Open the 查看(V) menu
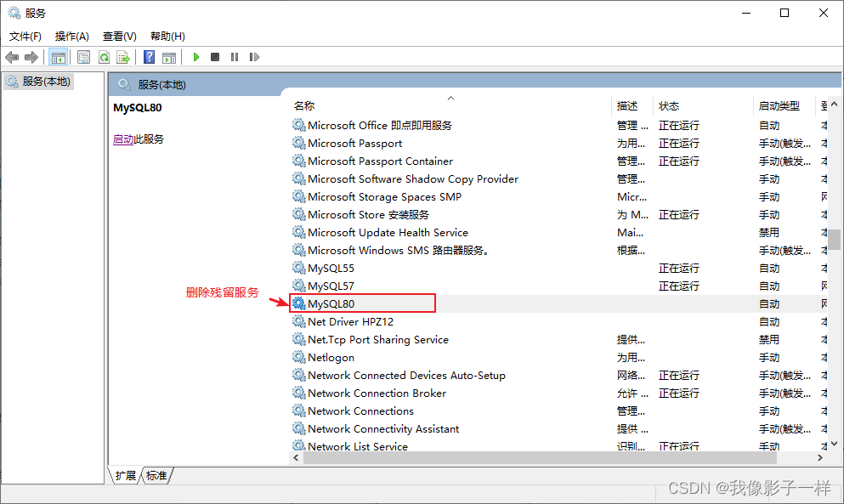This screenshot has height=504, width=844. [120, 36]
